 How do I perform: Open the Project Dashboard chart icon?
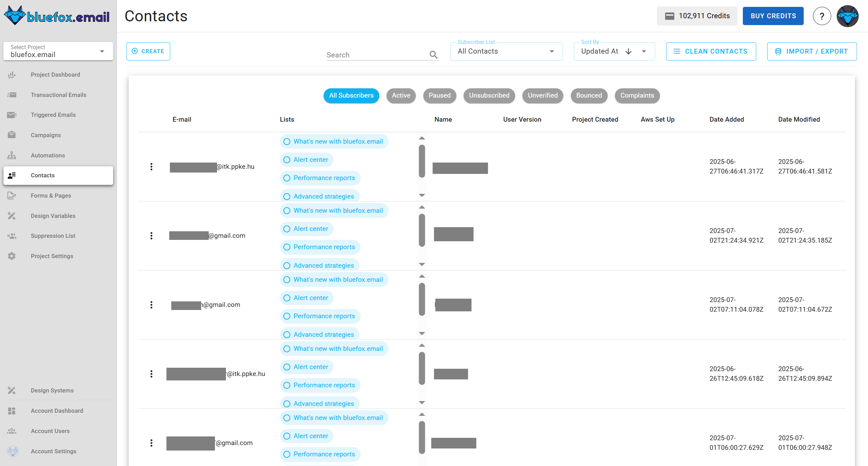[x=12, y=75]
